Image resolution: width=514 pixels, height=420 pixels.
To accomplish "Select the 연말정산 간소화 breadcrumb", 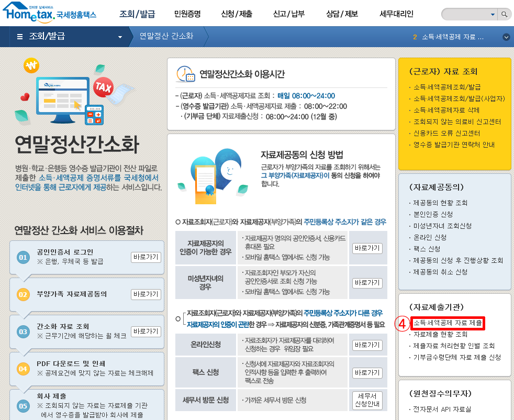I will 166,36.
